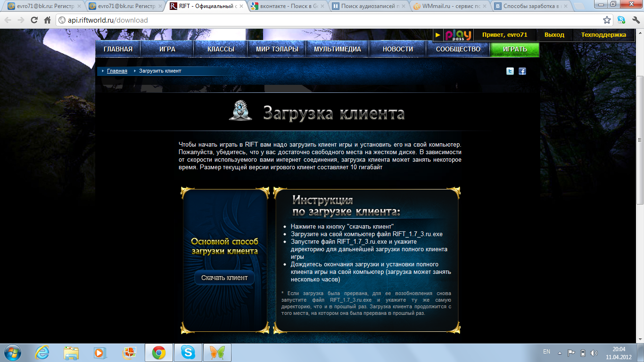Image resolution: width=644 pixels, height=362 pixels.
Task: Launch Internet Explorer from taskbar
Action: click(42, 353)
